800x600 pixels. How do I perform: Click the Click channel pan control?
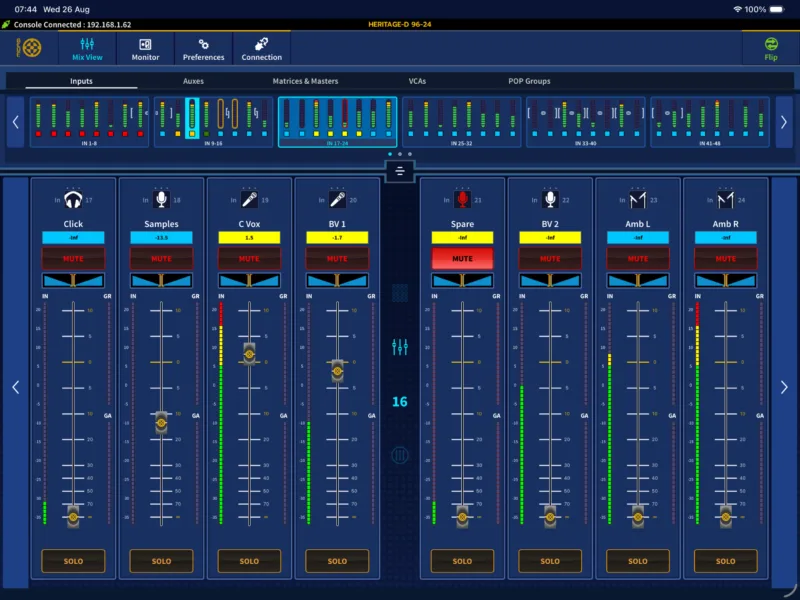[73, 280]
